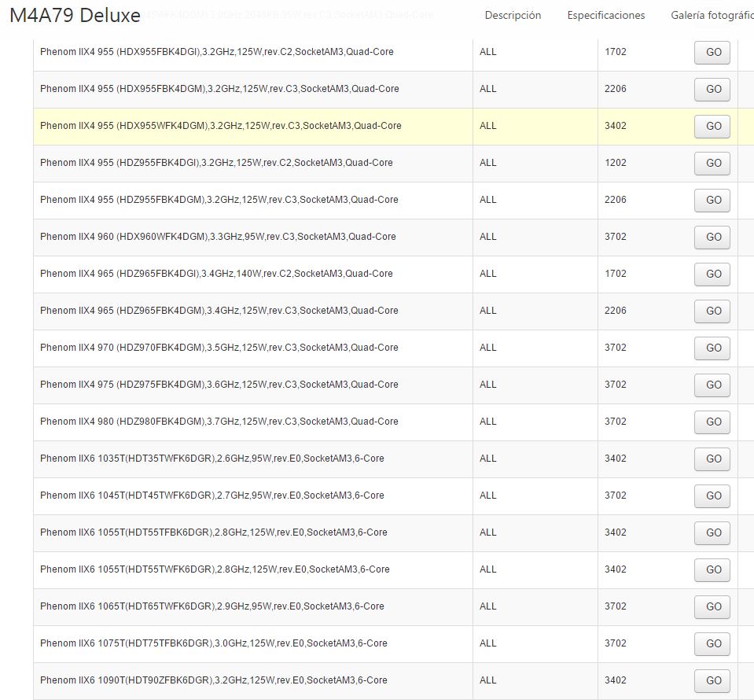Click GO for Phenom IIX4 970 row

click(x=712, y=348)
